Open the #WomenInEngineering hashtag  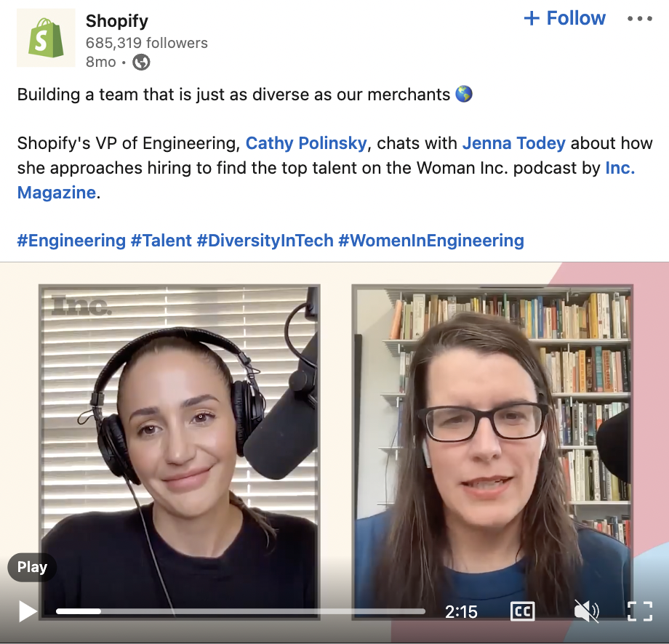tap(431, 241)
